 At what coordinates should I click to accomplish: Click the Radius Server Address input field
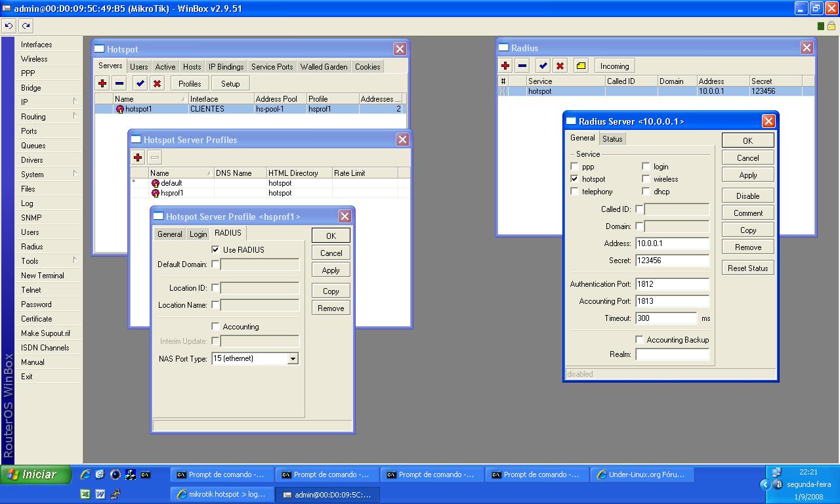point(672,243)
